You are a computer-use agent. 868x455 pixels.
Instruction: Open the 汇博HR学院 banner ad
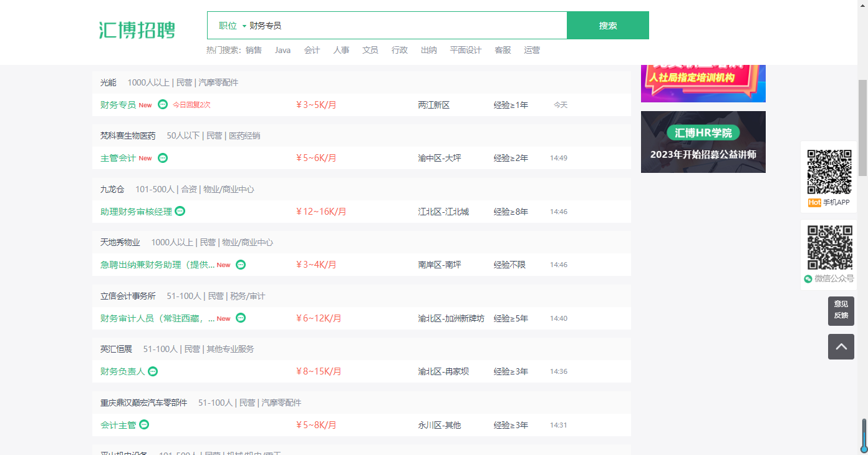(x=703, y=142)
